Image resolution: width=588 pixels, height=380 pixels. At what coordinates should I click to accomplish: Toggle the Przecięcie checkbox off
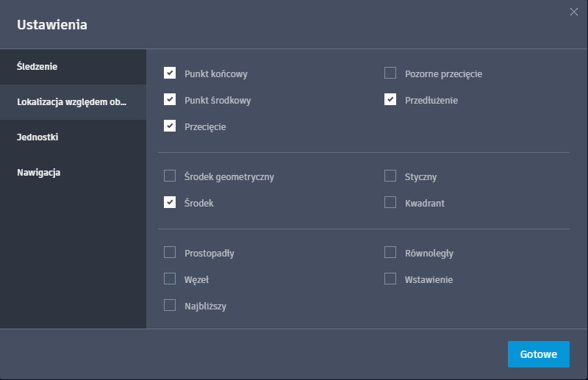(x=170, y=126)
